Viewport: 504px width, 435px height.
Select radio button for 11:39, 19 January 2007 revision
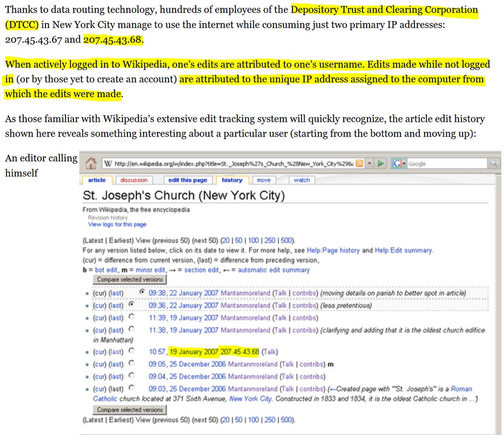(x=131, y=316)
